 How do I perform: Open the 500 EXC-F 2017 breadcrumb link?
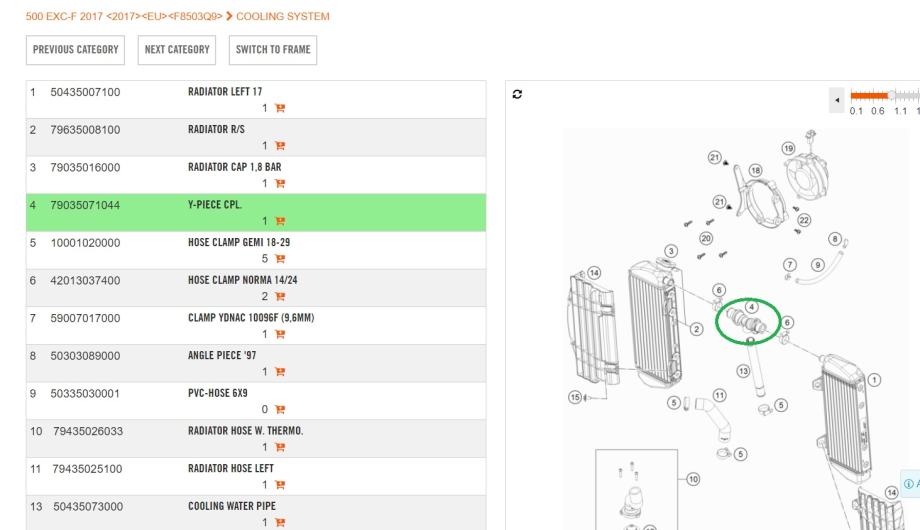coord(124,16)
